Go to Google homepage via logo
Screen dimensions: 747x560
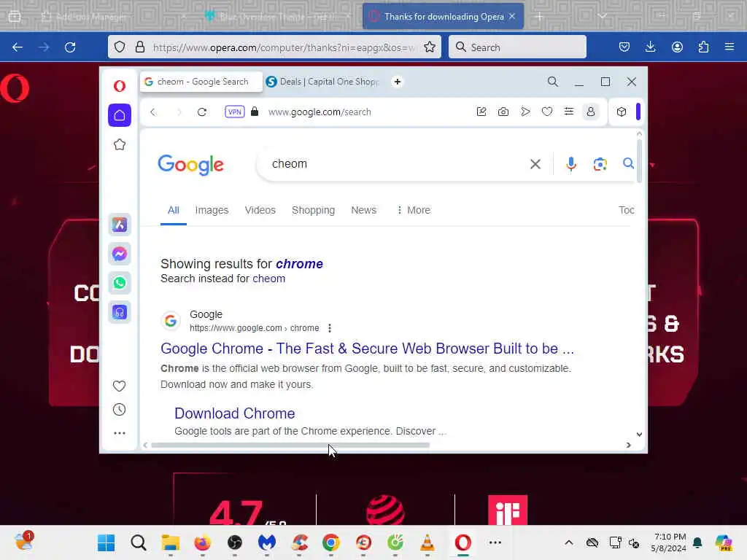point(190,165)
